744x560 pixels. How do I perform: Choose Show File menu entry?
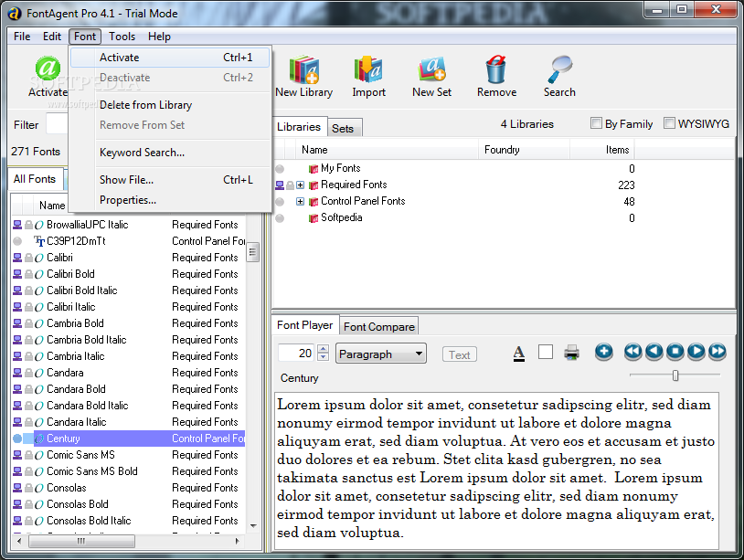[170, 180]
